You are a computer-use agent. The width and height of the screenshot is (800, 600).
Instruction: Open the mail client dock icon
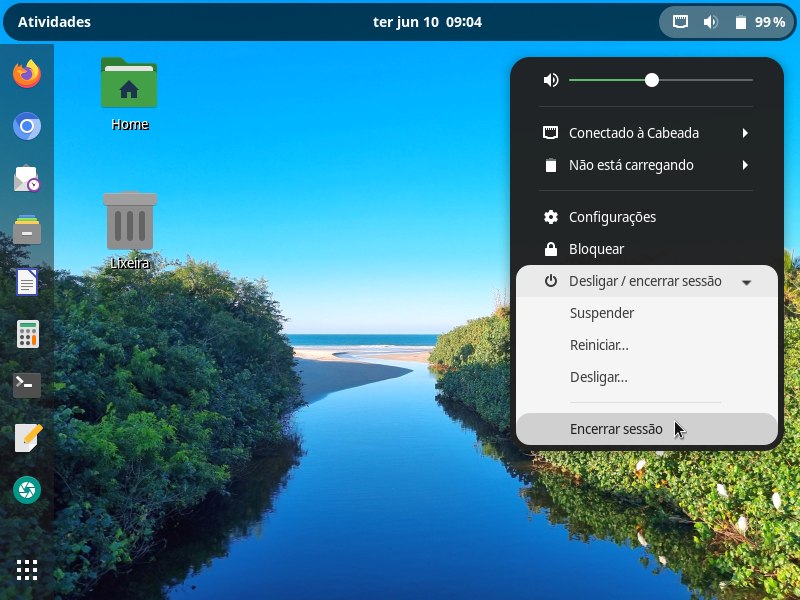(x=27, y=178)
